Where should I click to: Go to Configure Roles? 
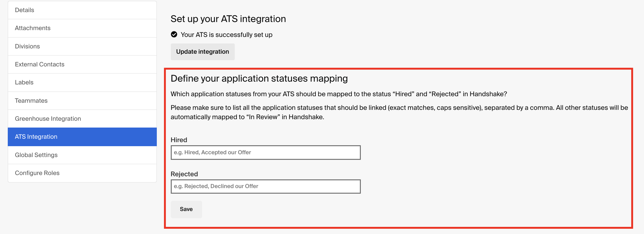click(82, 173)
